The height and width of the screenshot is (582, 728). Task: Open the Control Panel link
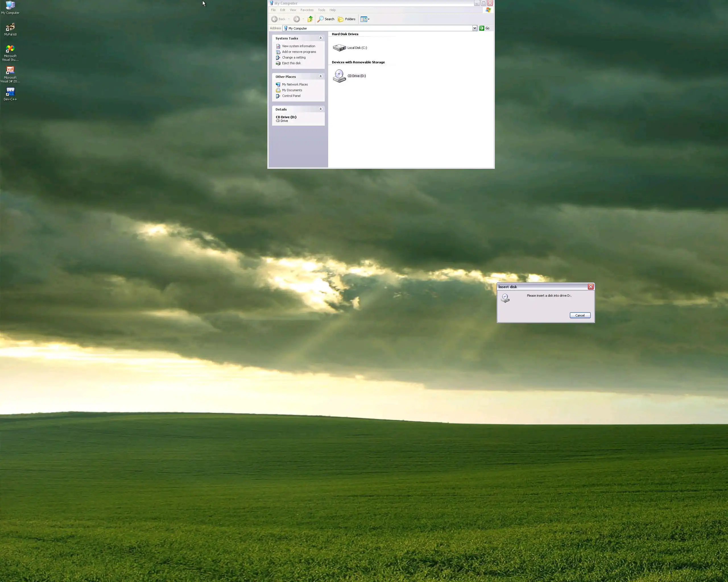(x=291, y=96)
